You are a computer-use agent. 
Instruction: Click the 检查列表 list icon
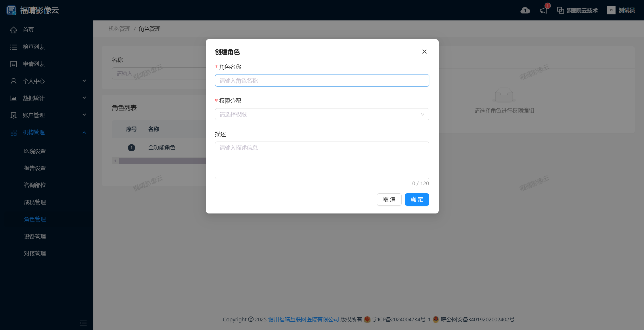14,47
